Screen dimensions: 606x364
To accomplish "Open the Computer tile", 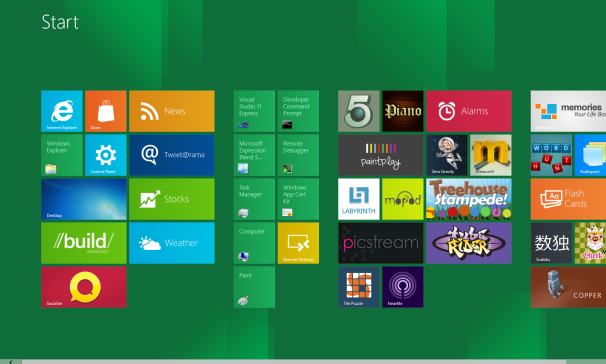I will point(254,243).
